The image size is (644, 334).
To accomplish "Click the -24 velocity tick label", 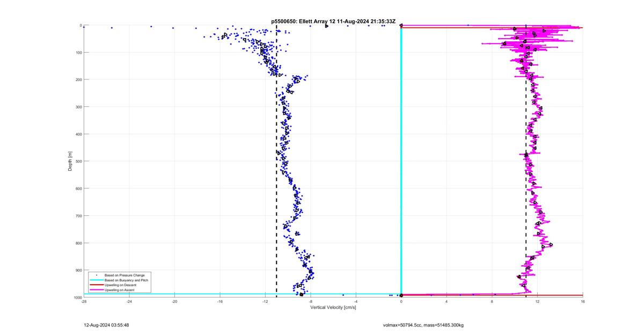I will click(x=129, y=301).
